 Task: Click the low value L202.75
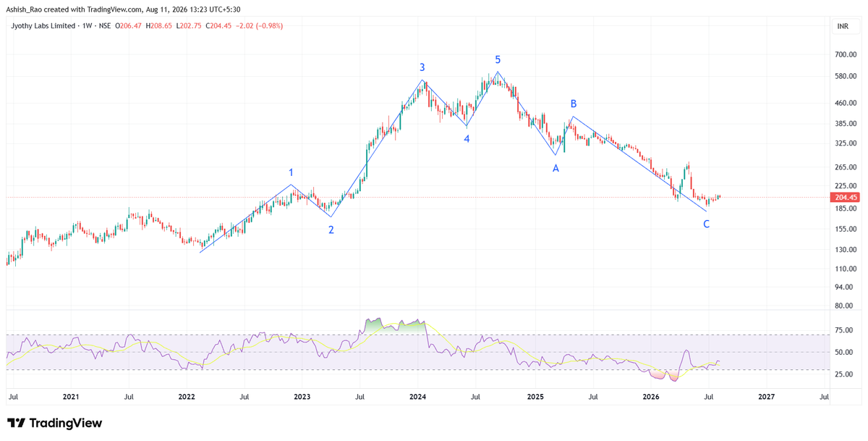point(190,25)
